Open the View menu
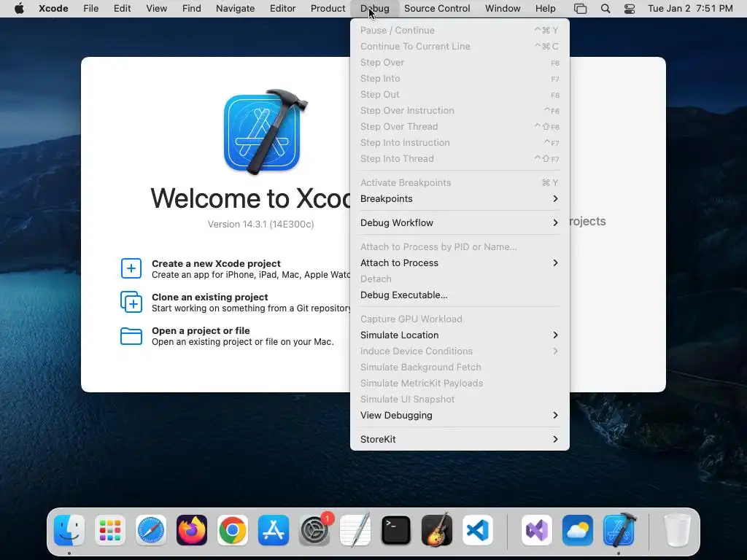The width and height of the screenshot is (747, 560). (x=156, y=8)
